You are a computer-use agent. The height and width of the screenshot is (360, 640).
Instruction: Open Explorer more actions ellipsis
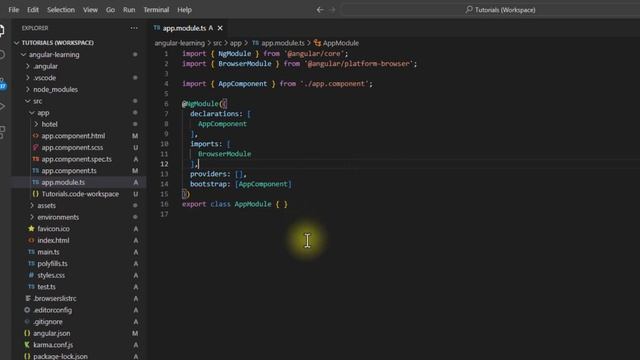134,28
